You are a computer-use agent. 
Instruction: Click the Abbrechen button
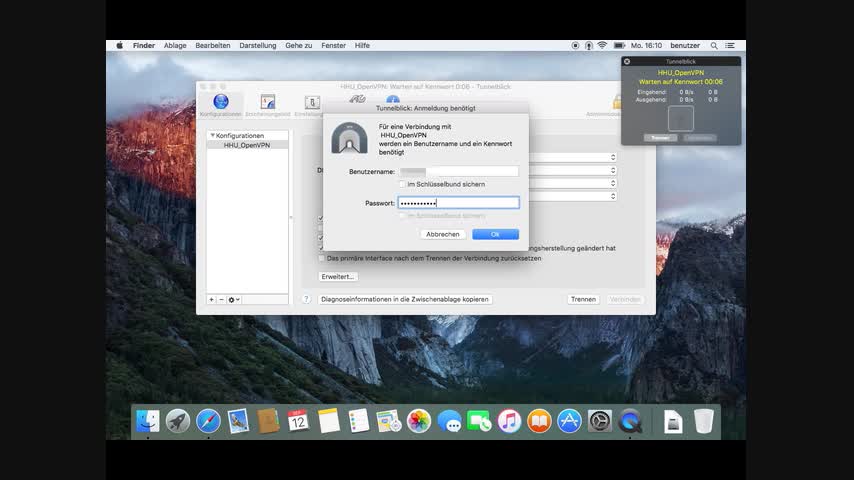(x=443, y=234)
